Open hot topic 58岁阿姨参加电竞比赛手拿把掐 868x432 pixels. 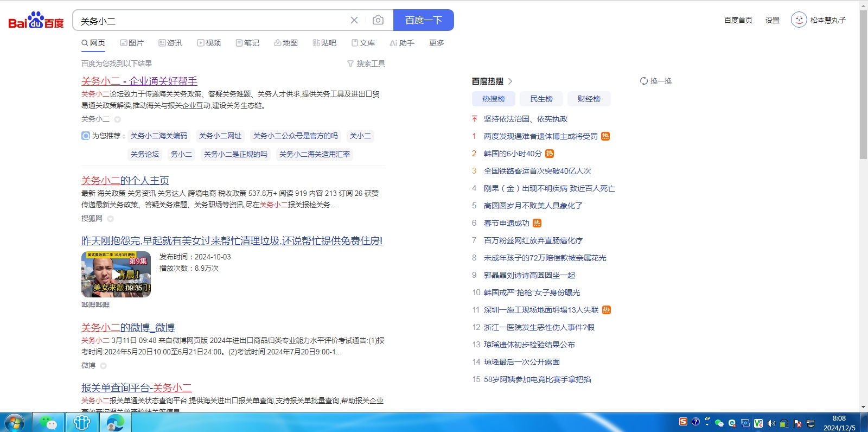538,379
